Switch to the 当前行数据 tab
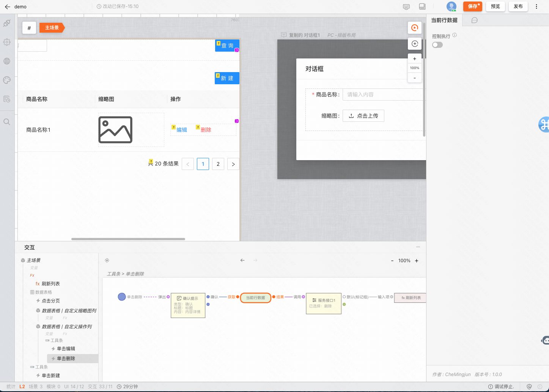Viewport: 549px width, 392px height. pyautogui.click(x=444, y=20)
